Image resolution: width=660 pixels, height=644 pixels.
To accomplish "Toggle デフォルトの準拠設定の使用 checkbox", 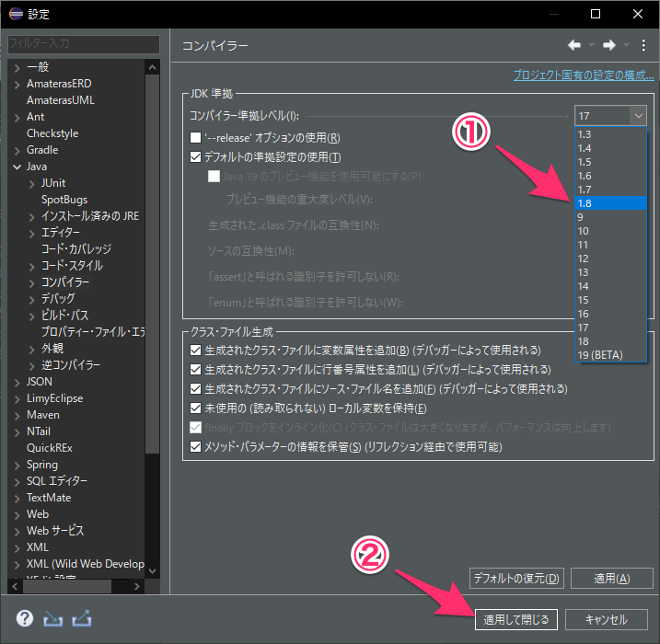I will (x=195, y=157).
